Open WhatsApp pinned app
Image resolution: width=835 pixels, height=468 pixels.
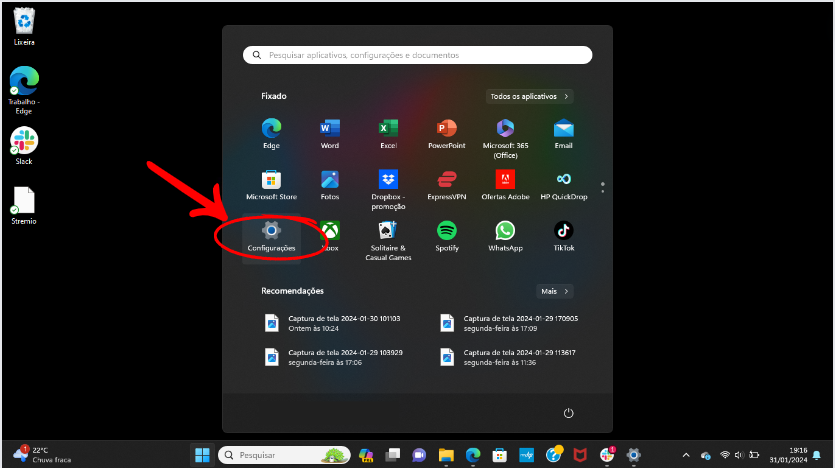pyautogui.click(x=505, y=237)
